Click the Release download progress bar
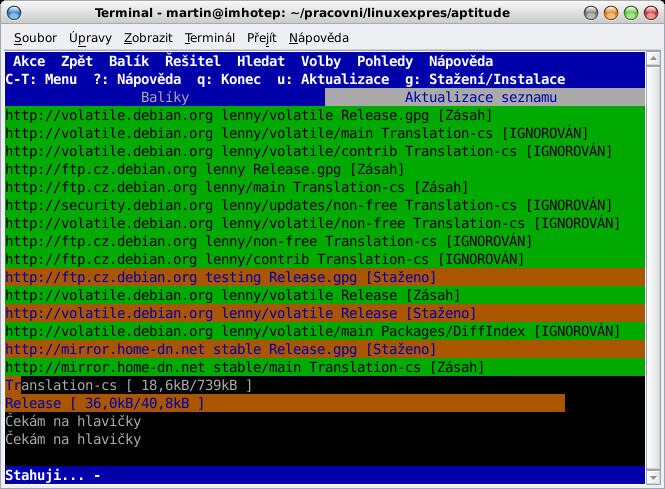The height and width of the screenshot is (489, 665). tap(285, 403)
